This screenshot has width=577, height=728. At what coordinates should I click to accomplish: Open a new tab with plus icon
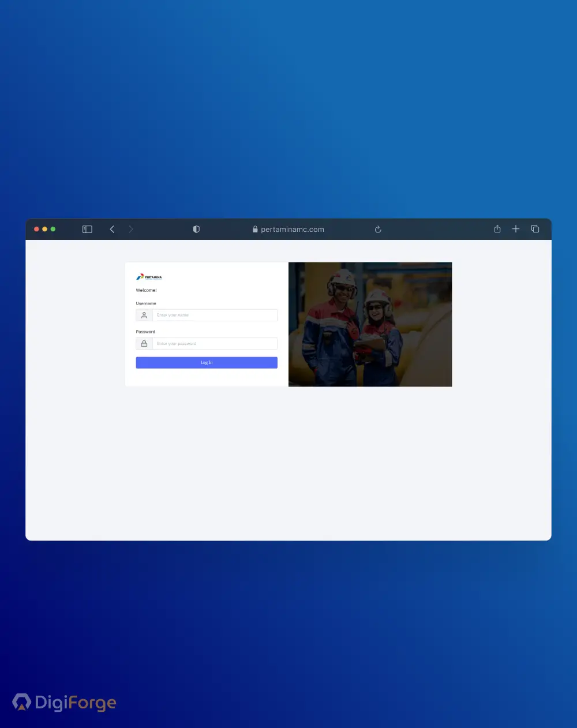[516, 229]
